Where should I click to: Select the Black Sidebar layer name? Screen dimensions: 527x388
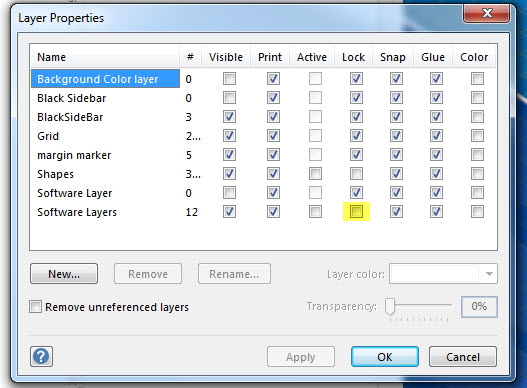(72, 98)
